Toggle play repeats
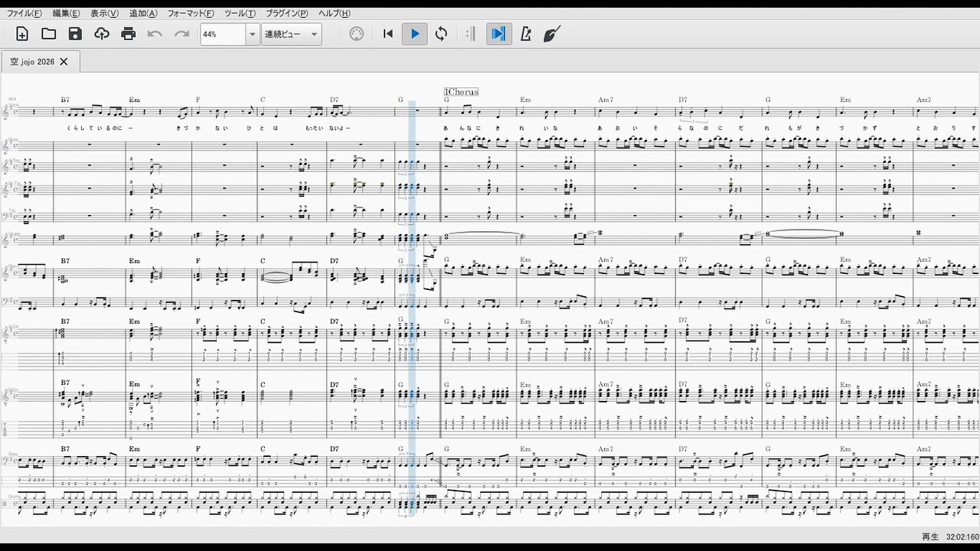Screen dimensions: 980x551 point(470,34)
